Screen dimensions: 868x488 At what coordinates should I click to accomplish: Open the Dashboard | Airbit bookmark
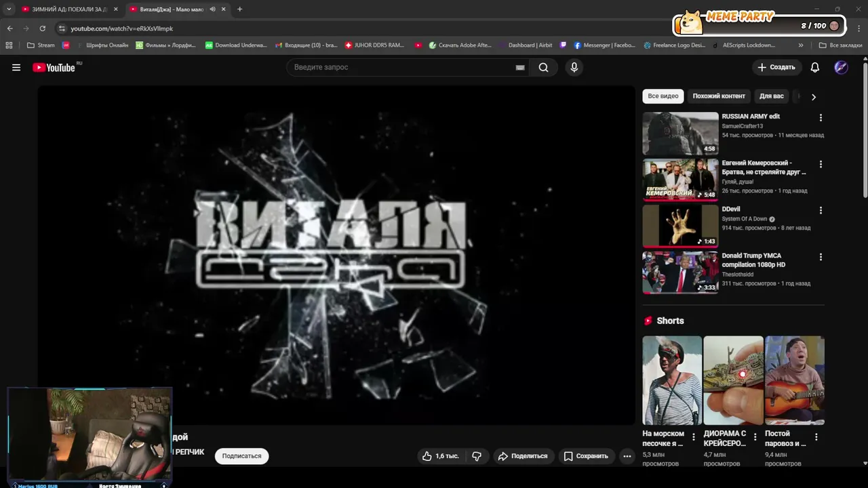click(526, 45)
